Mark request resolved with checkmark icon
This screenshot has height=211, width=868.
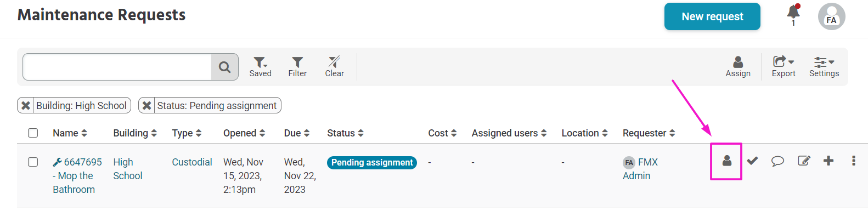(752, 161)
